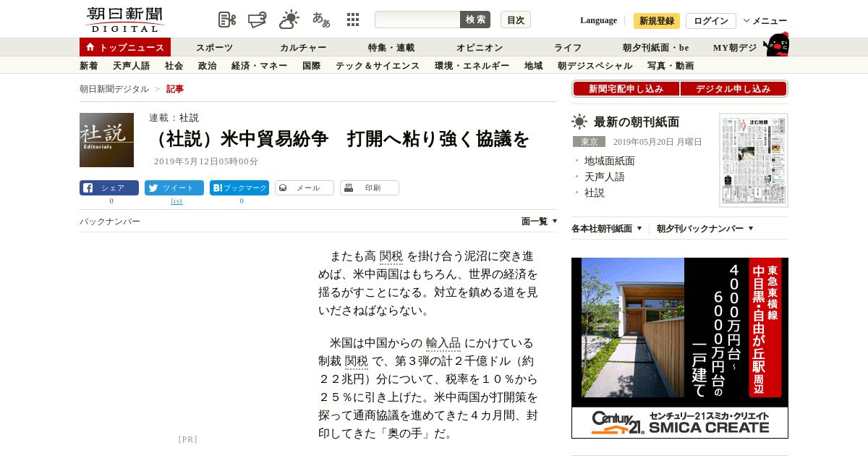868x456 pixels.
Task: Select 朝デジスペシャル in the sub-navigation
Action: (x=595, y=66)
